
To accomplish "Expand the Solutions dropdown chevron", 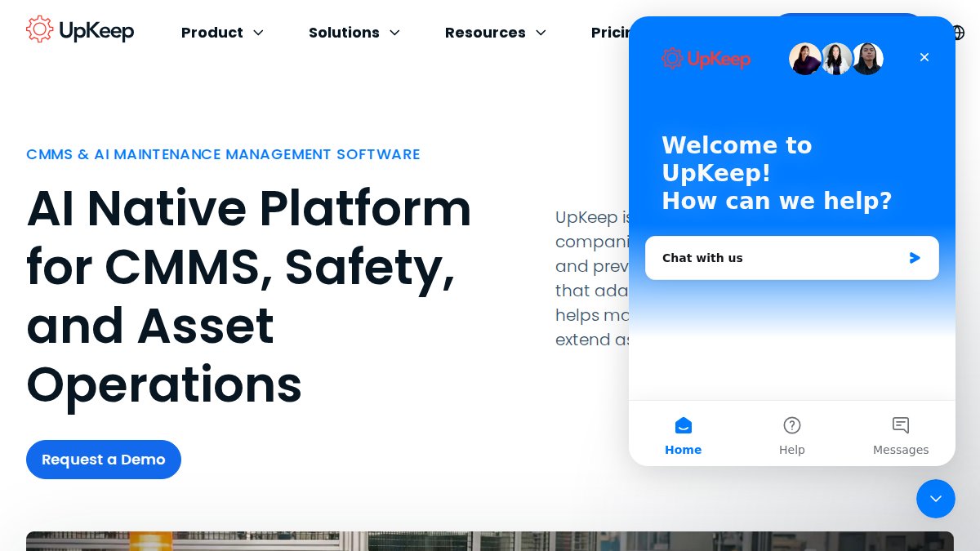I will [394, 33].
